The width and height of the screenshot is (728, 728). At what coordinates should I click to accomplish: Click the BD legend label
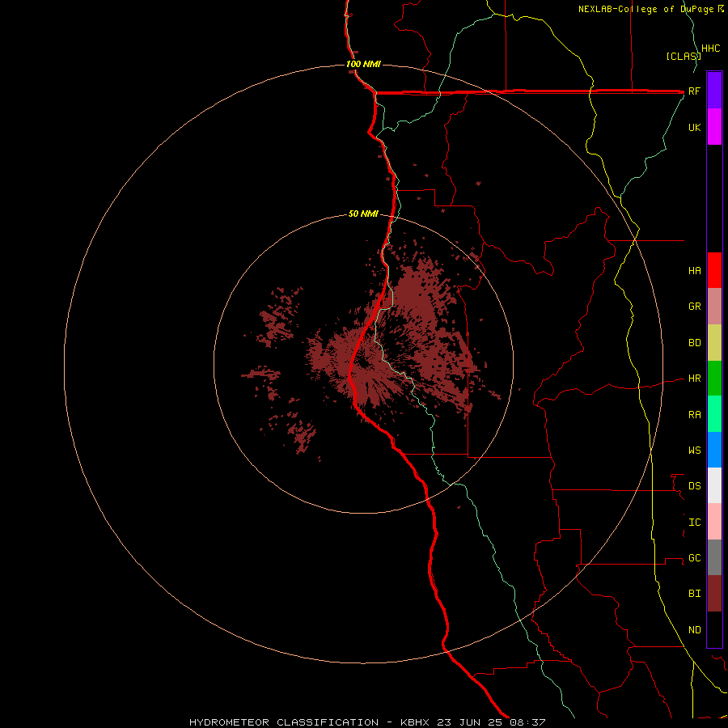click(x=694, y=343)
